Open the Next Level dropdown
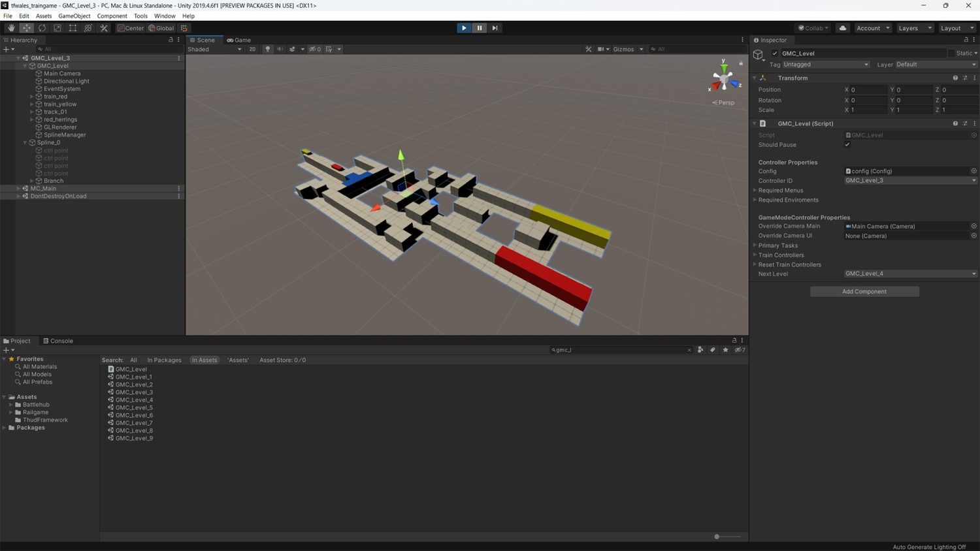 [911, 274]
